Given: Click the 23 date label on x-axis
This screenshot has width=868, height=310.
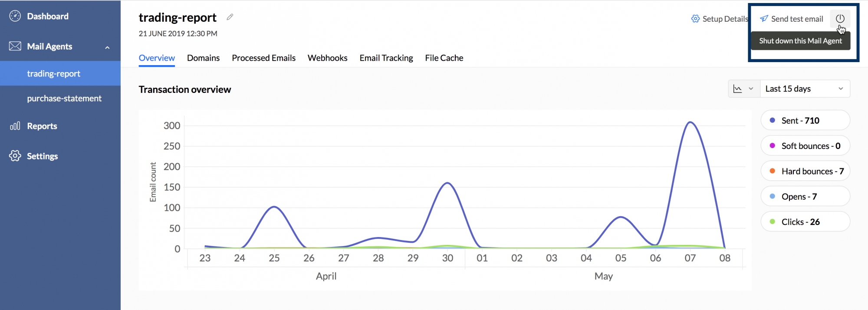Looking at the screenshot, I should tap(205, 258).
